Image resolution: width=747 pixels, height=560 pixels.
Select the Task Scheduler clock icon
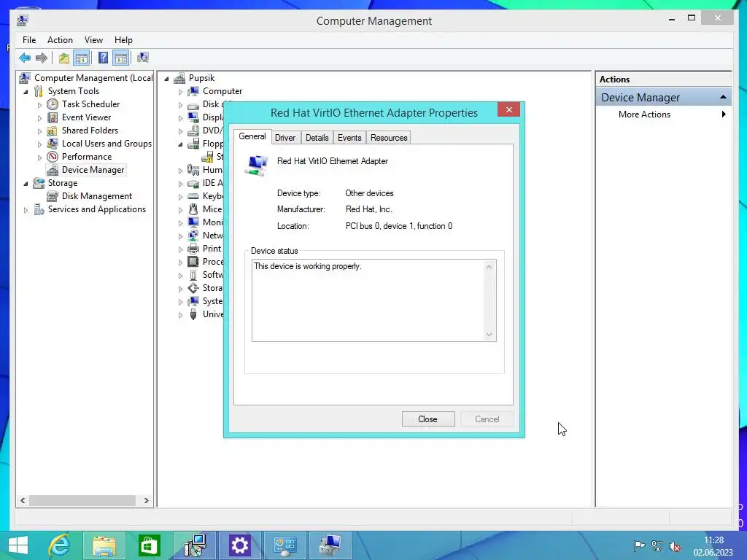pyautogui.click(x=53, y=104)
